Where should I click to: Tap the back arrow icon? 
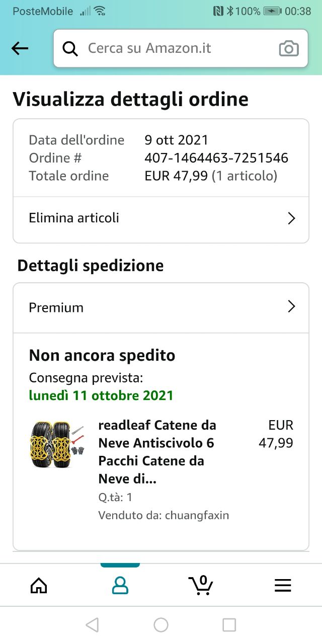pyautogui.click(x=20, y=48)
